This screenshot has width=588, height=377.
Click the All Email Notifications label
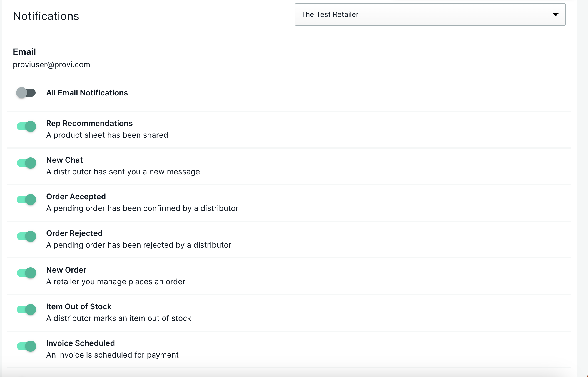click(87, 93)
